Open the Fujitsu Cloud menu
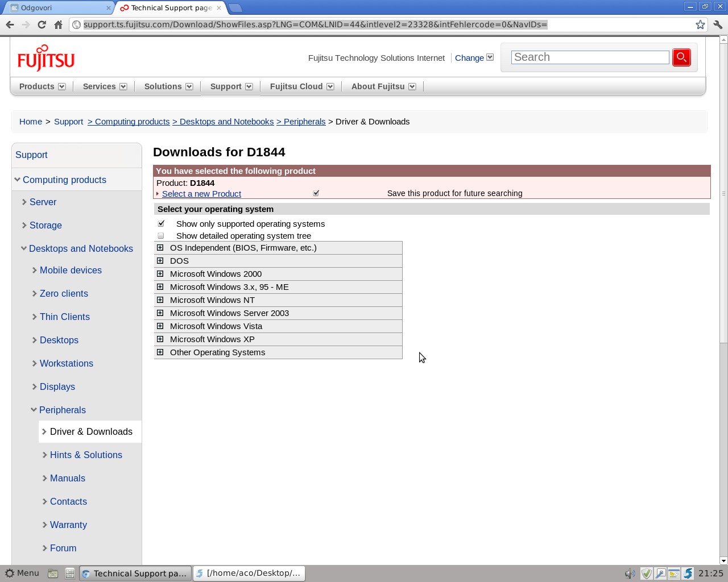The width and height of the screenshot is (728, 582). pos(302,86)
